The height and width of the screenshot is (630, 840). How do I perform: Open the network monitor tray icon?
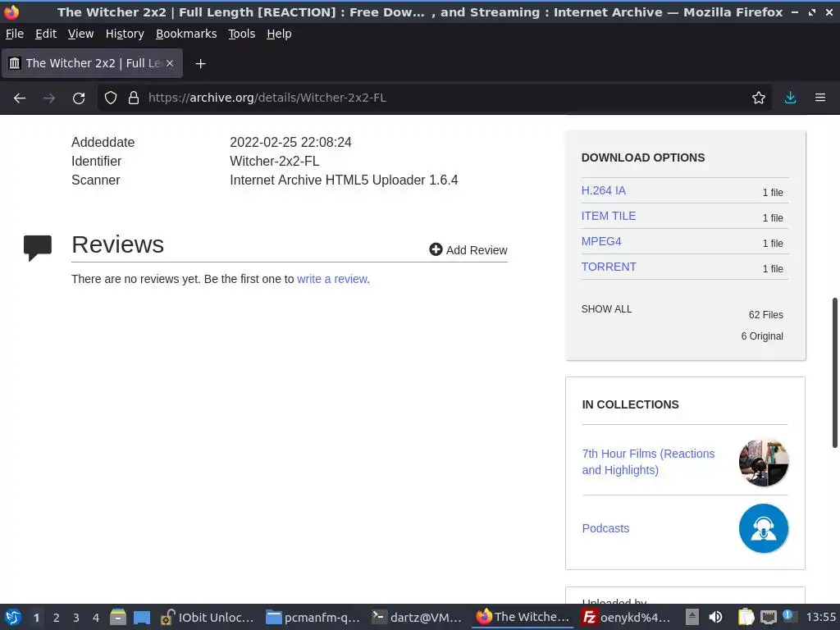coord(768,617)
